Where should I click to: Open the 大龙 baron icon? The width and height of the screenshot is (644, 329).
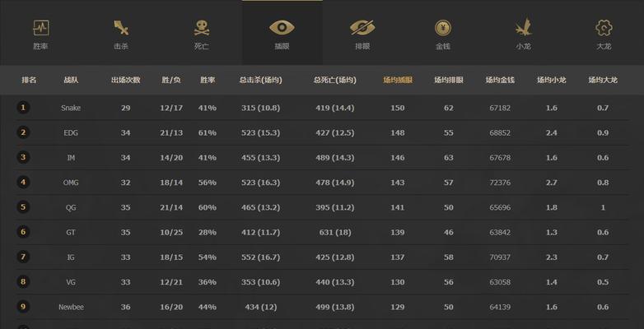(x=604, y=28)
